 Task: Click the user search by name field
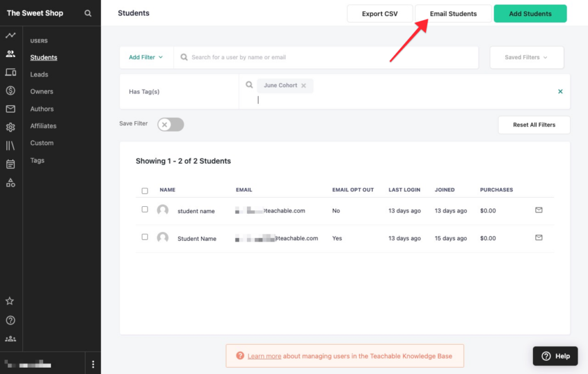(327, 57)
